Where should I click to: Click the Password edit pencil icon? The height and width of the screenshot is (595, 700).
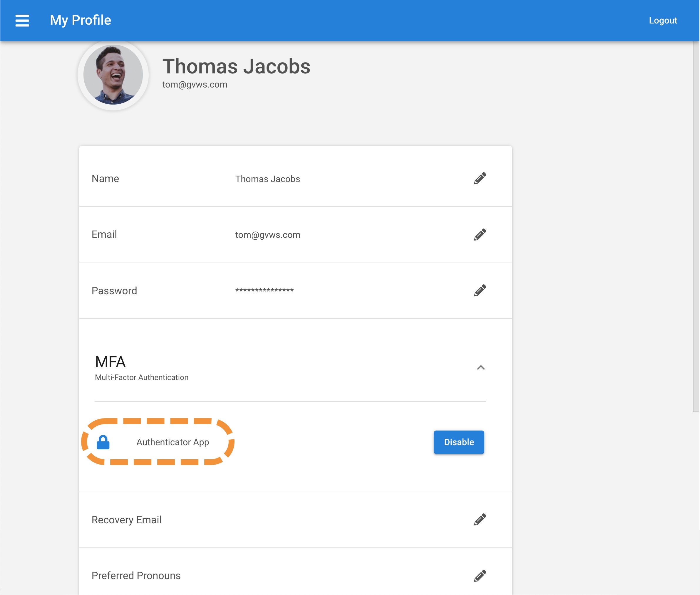[x=480, y=290]
